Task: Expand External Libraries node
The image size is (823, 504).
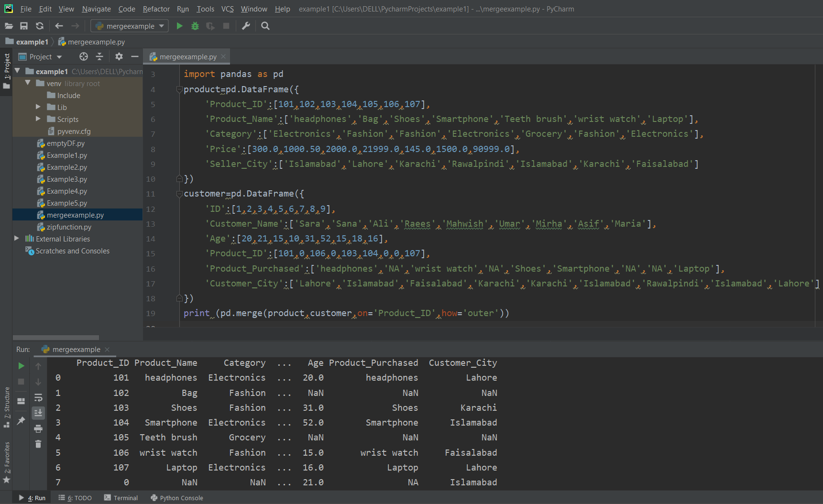Action: (x=17, y=239)
